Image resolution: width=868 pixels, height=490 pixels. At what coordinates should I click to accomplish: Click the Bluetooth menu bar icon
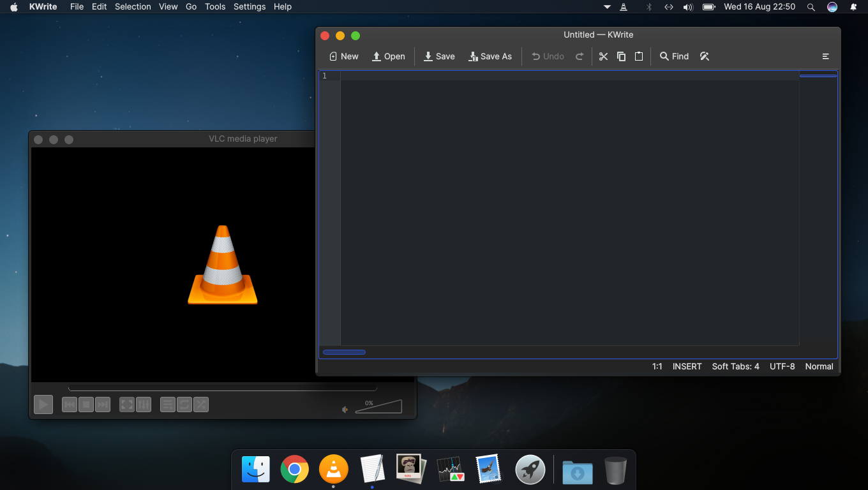pyautogui.click(x=649, y=7)
